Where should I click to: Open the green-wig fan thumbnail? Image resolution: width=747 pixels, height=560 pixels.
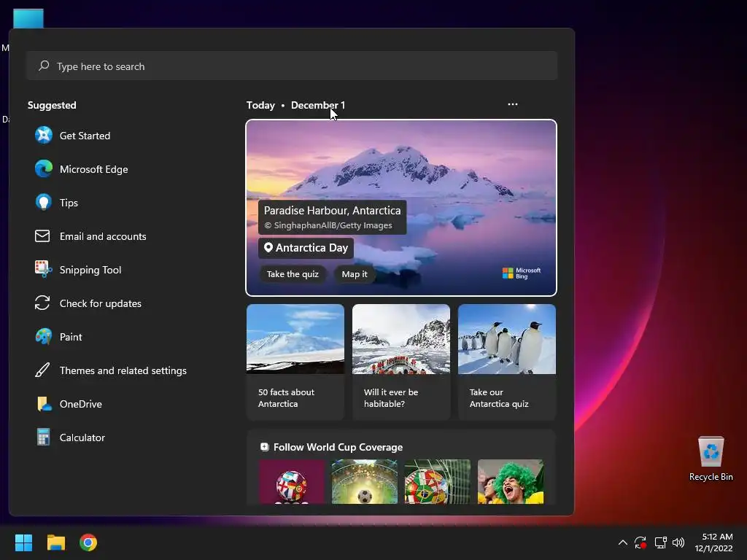(510, 481)
